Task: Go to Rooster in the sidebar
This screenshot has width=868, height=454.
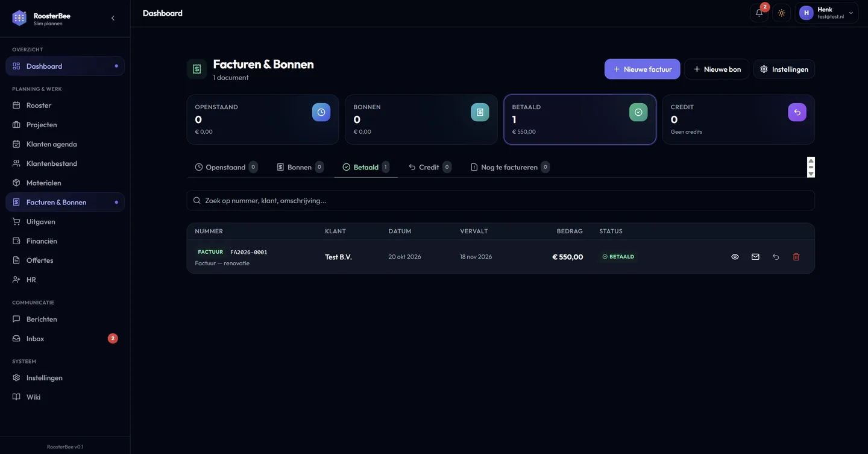Action: click(x=65, y=106)
